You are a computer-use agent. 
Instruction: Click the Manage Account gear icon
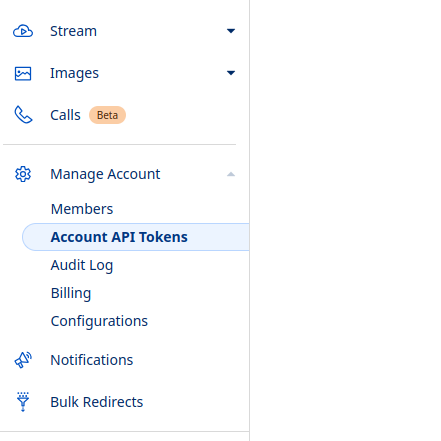click(x=23, y=174)
